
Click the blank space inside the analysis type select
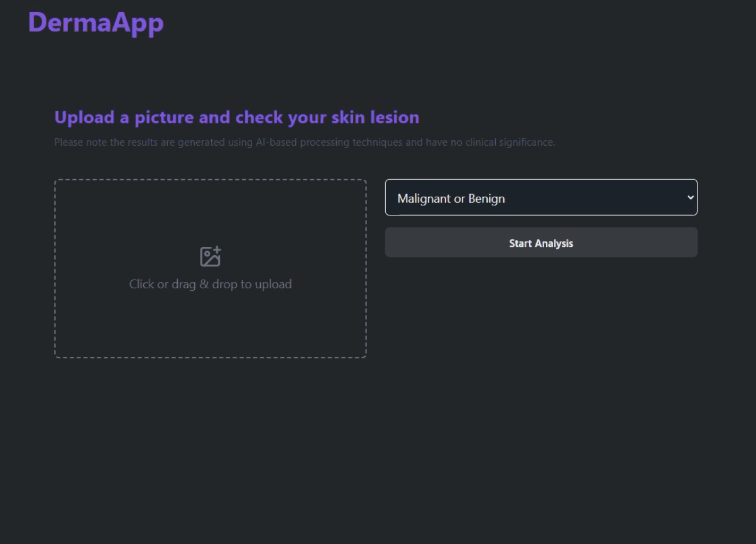coord(597,198)
